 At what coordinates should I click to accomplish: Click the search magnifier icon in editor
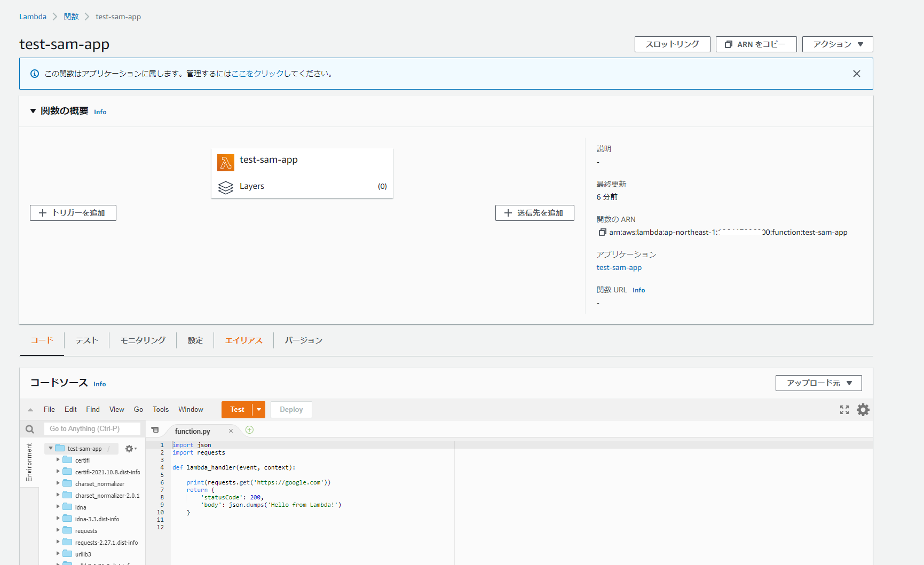click(30, 429)
